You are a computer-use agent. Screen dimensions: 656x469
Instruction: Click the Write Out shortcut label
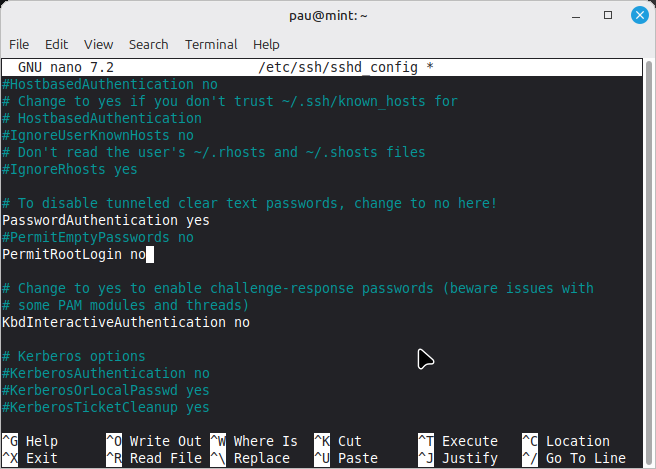(165, 441)
